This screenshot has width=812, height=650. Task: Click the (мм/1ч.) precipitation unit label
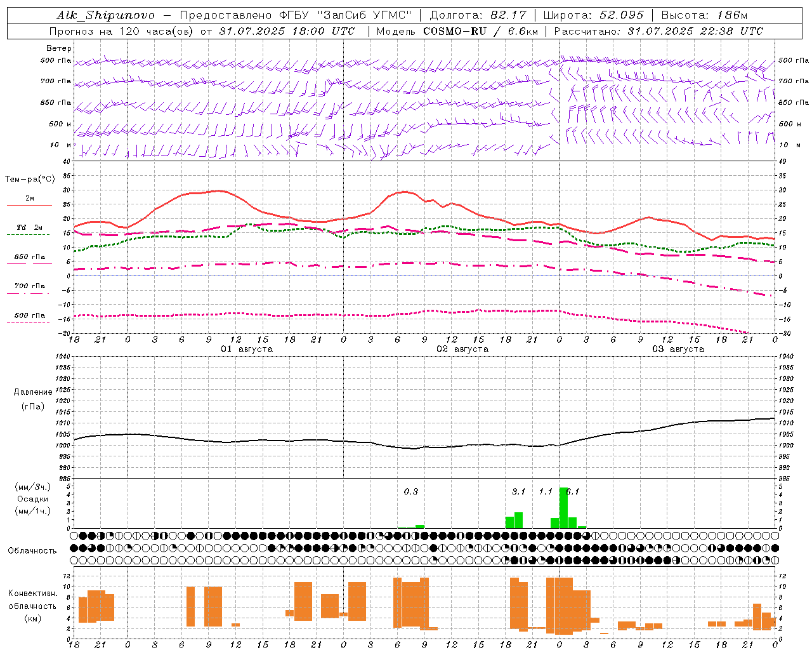33,511
